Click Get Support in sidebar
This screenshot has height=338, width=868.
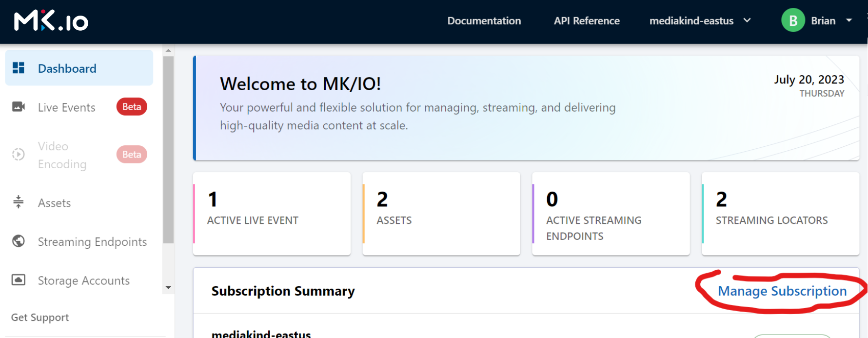pos(40,318)
